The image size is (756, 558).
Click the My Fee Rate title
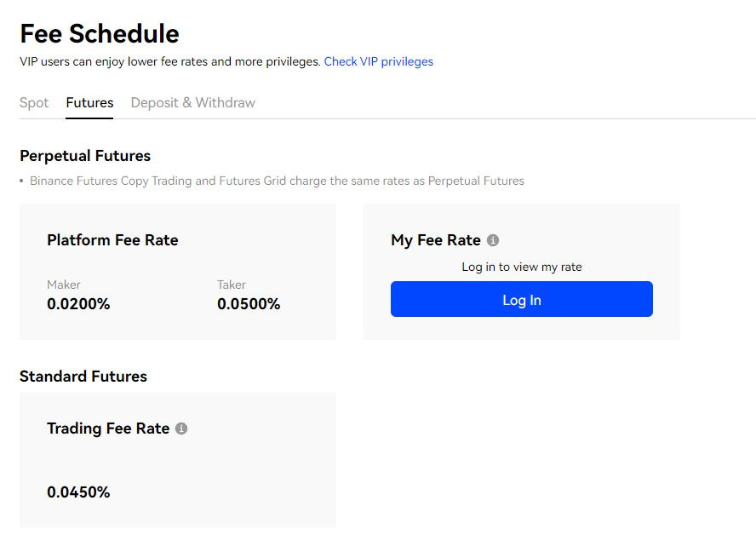[x=436, y=240]
